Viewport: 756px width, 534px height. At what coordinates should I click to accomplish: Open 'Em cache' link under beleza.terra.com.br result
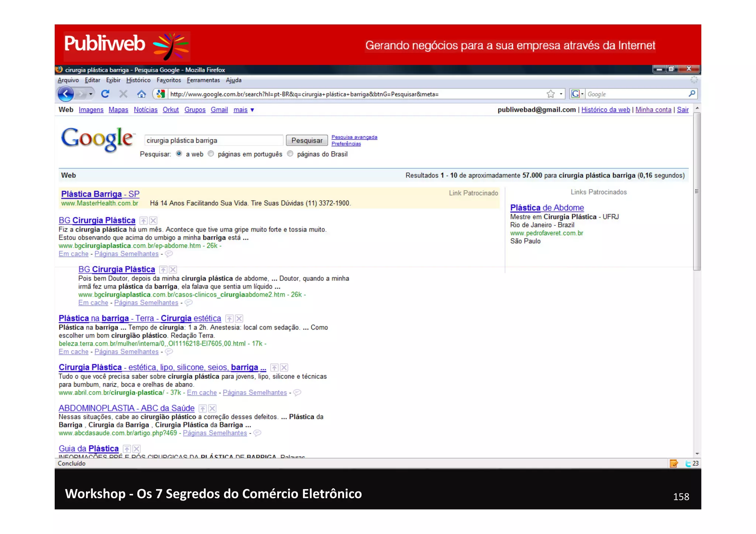coord(73,352)
